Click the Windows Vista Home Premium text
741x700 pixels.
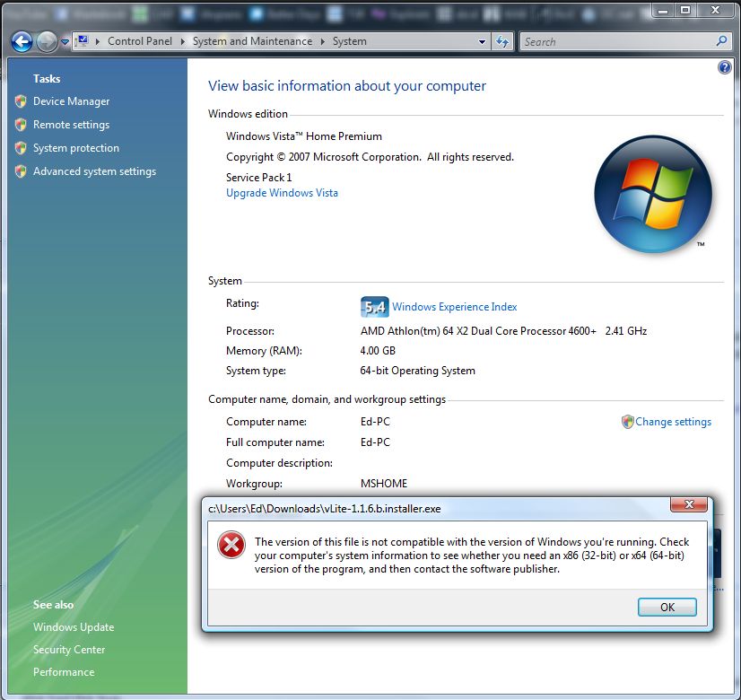tap(304, 136)
